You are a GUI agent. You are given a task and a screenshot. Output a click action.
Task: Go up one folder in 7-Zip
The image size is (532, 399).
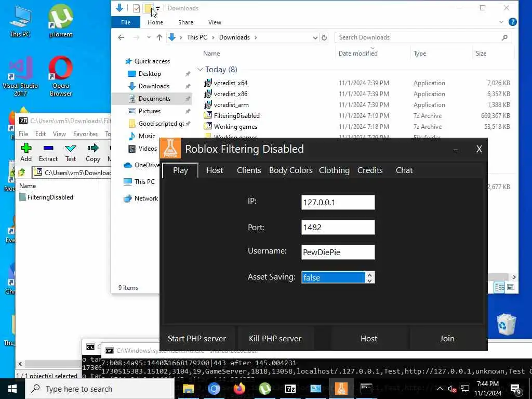tap(22, 172)
